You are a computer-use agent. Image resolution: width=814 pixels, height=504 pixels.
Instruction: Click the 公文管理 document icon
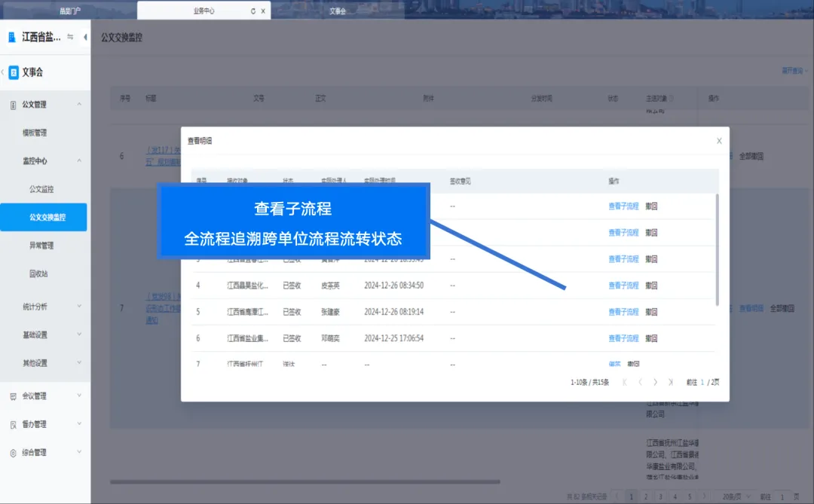(x=13, y=105)
